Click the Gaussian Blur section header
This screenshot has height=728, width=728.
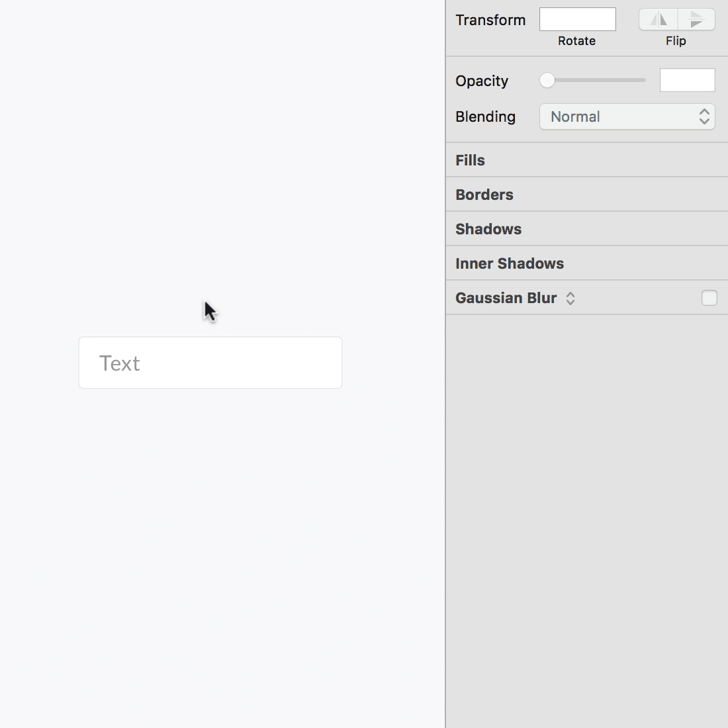coord(506,298)
